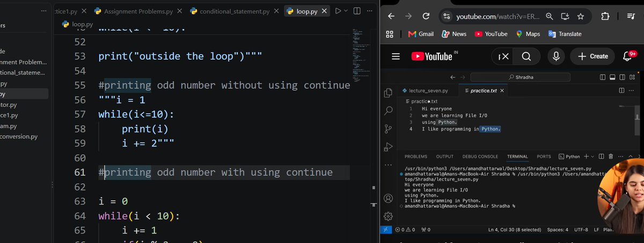Click the youtube.com URL in address bar

click(x=497, y=17)
